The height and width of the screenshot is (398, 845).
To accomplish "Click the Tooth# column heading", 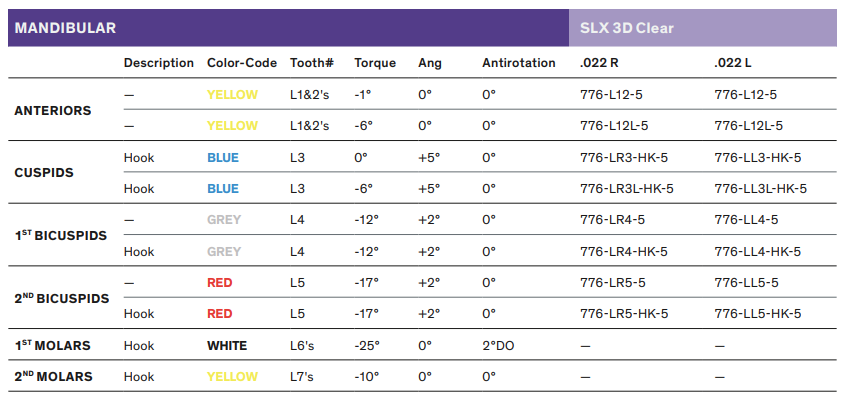I will coord(311,63).
